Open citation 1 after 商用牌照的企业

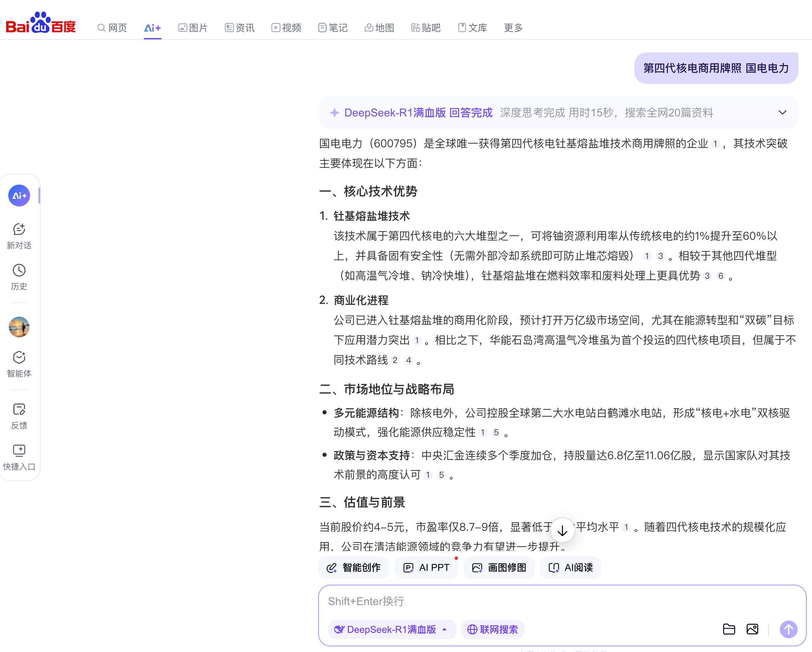tap(715, 144)
